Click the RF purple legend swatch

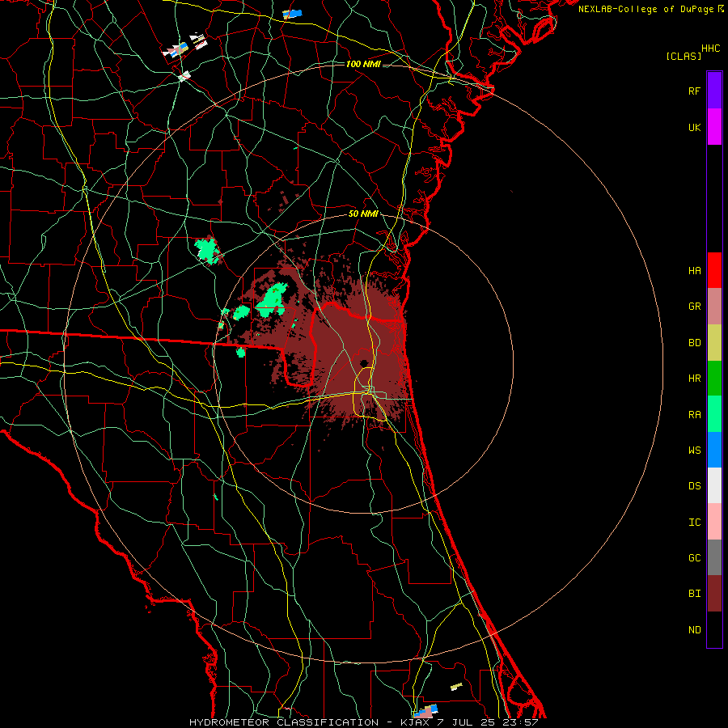[x=714, y=90]
